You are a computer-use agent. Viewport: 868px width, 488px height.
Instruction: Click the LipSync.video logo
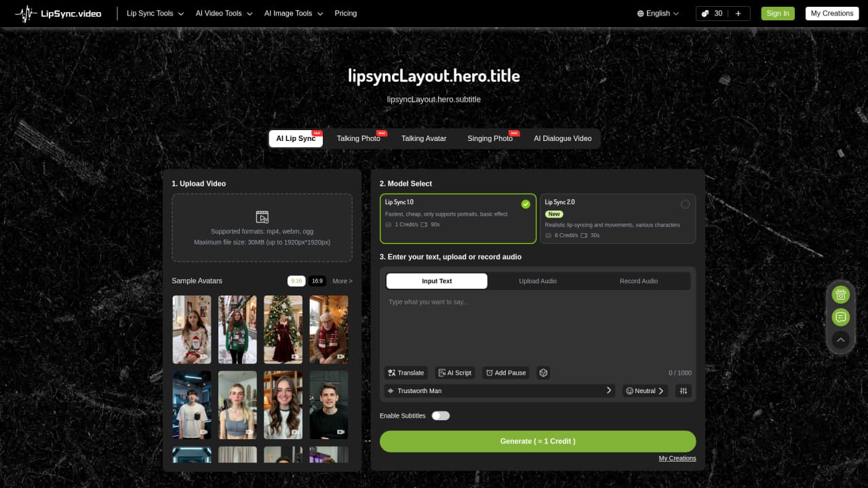tap(58, 14)
